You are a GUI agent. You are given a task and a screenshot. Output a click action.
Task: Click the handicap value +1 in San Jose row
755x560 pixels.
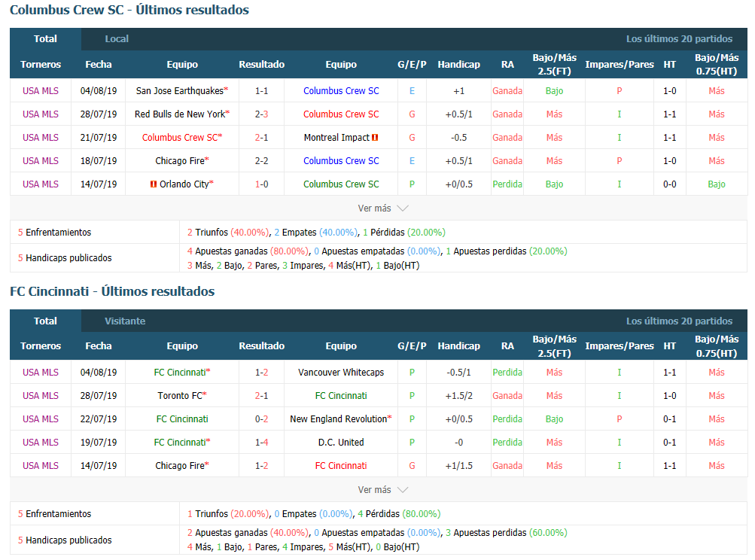[459, 90]
